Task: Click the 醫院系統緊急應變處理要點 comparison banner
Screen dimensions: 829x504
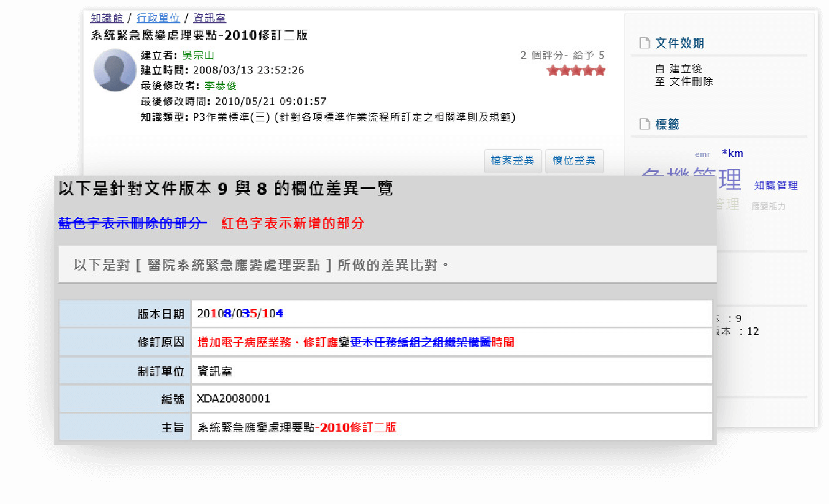Action: [388, 265]
